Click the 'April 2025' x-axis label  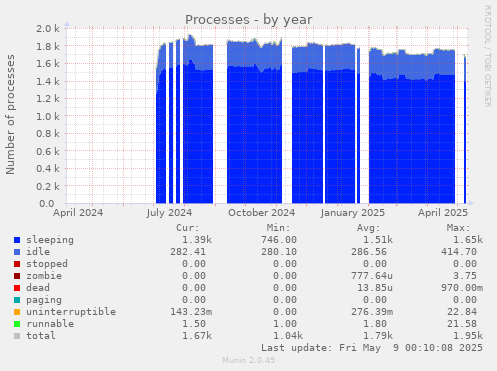pyautogui.click(x=443, y=213)
